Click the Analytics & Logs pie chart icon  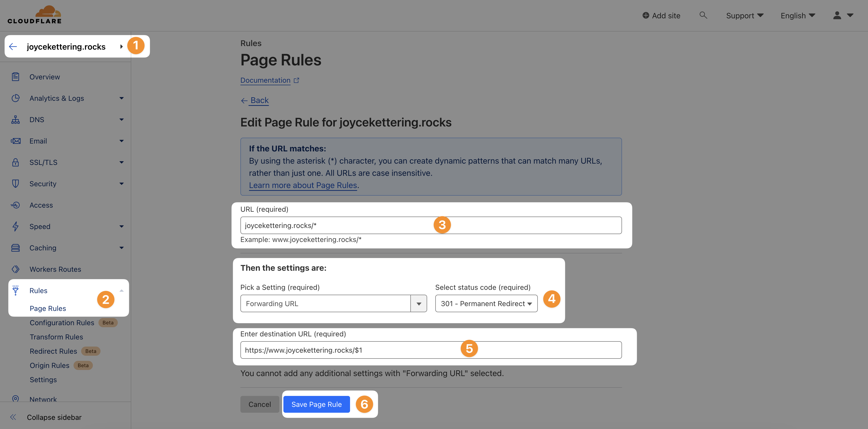[x=16, y=98]
